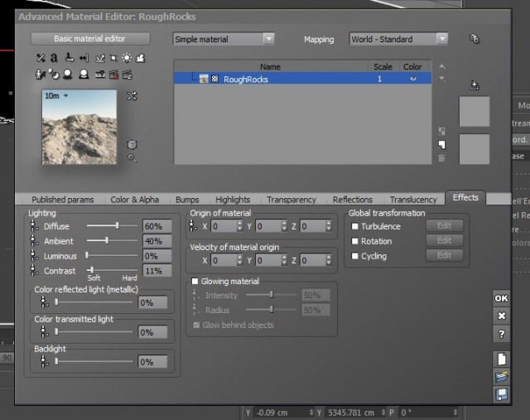Screen dimensions: 530x420
Task: Switch to the Bumps tab
Action: pos(187,200)
